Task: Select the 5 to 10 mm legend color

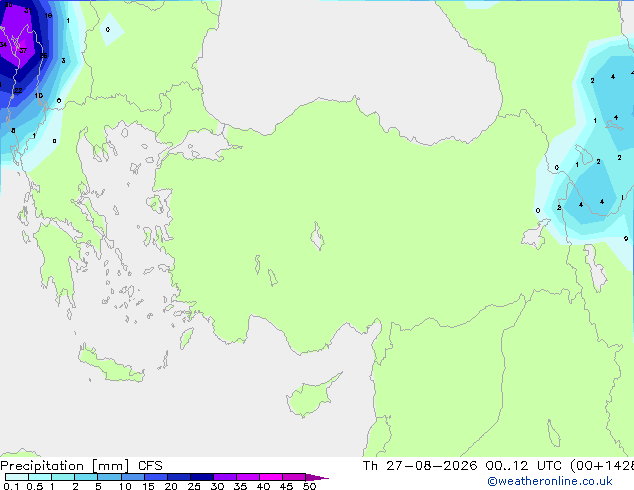Action: click(x=109, y=477)
